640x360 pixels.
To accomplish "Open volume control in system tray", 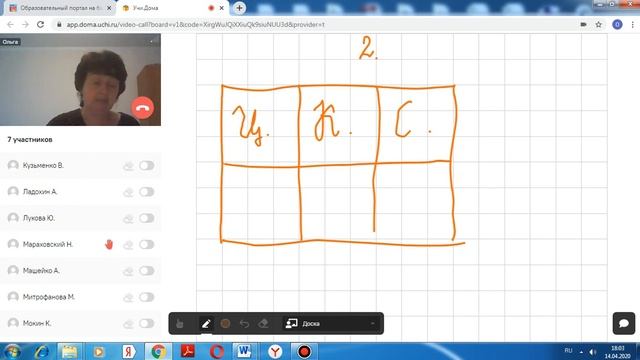I will 593,352.
